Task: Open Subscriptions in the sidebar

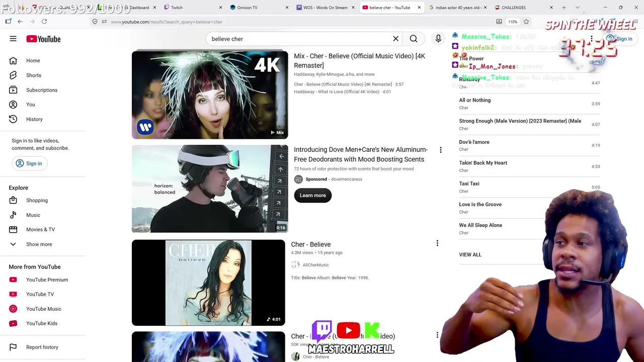Action: pos(43,90)
